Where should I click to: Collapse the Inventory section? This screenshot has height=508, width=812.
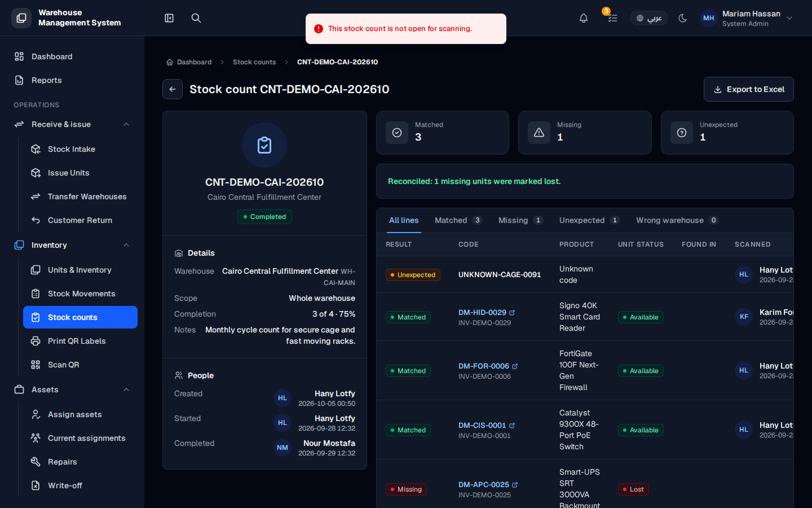click(72, 245)
